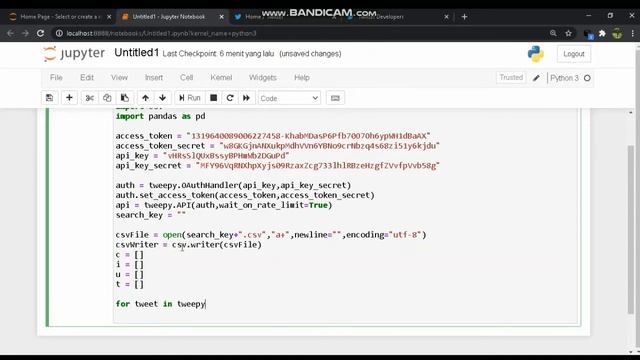Click the pencil edit mode icon
This screenshot has height=360, width=640.
coord(536,78)
